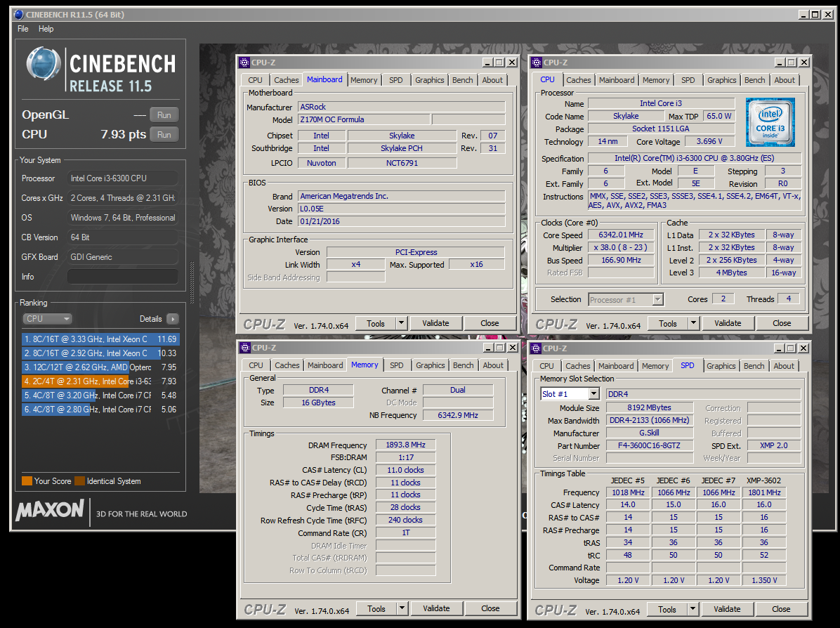Image resolution: width=840 pixels, height=628 pixels.
Task: Open Tools dropdown arrow in CPU tab CPU-Z window
Action: pos(693,323)
